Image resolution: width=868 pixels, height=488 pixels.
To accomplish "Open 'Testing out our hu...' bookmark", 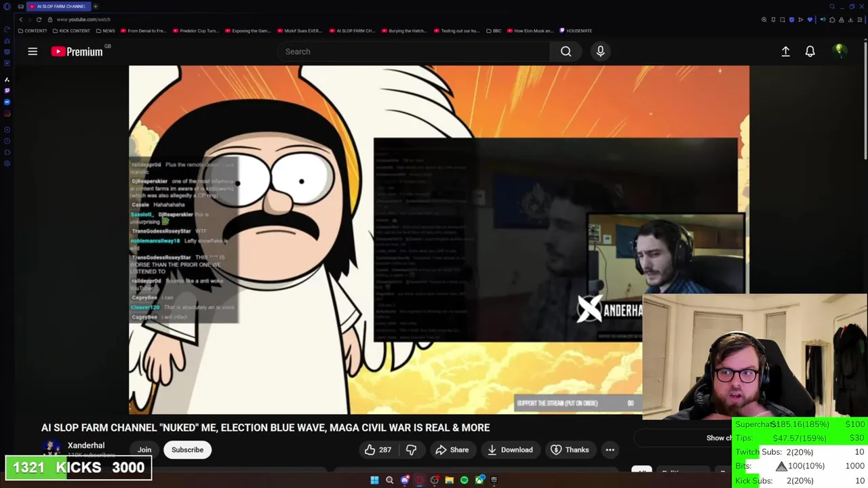I will 456,30.
